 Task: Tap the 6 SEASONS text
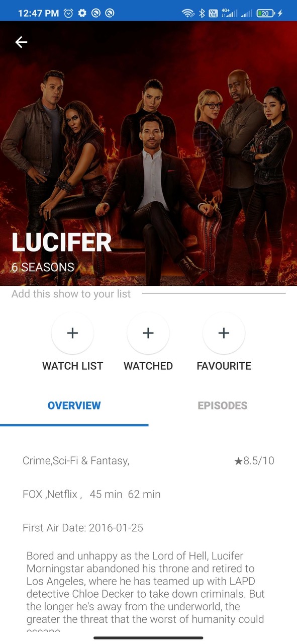point(43,267)
